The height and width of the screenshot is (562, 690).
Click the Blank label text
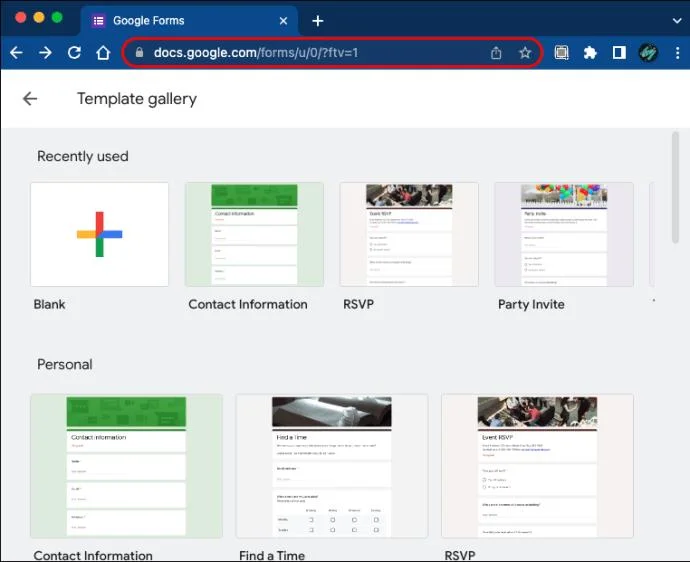click(x=49, y=305)
